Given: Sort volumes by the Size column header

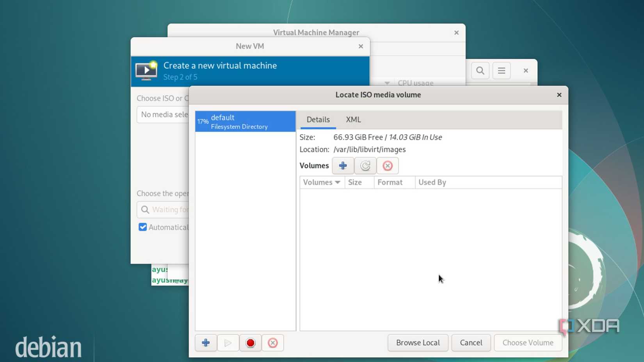Looking at the screenshot, I should click(354, 182).
